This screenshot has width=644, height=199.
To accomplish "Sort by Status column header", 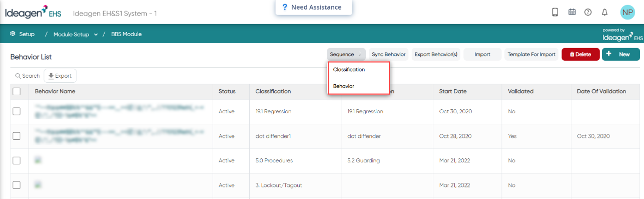I will pos(227,91).
